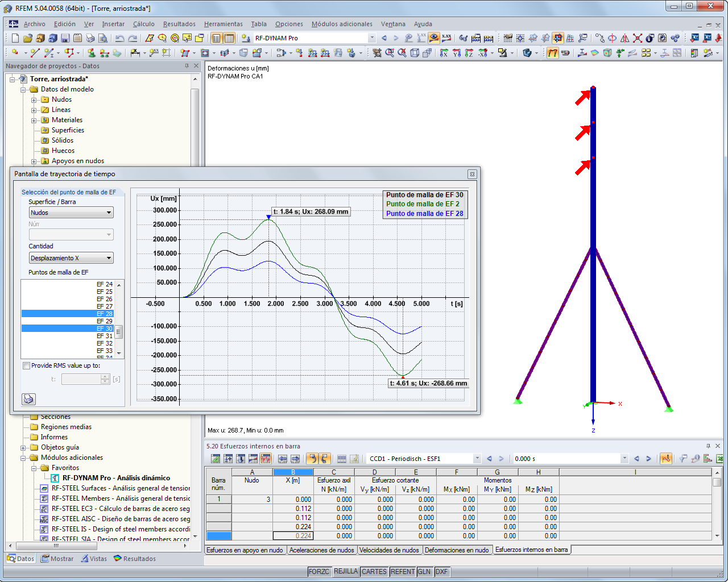Switch to the Resultados navigator tab

point(135,559)
